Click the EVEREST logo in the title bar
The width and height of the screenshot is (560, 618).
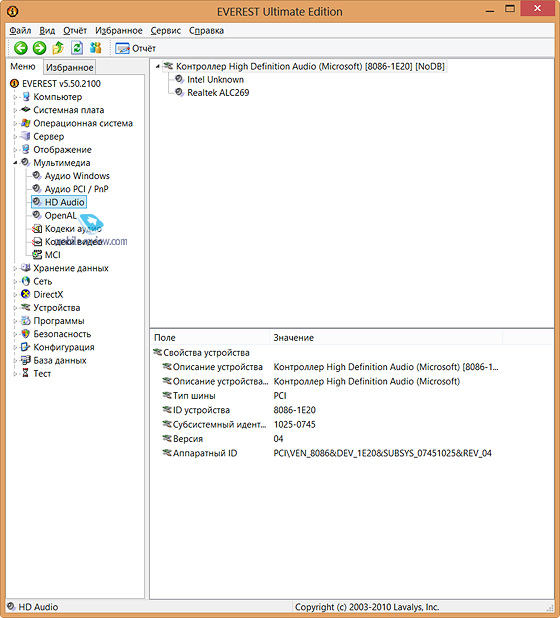(13, 11)
